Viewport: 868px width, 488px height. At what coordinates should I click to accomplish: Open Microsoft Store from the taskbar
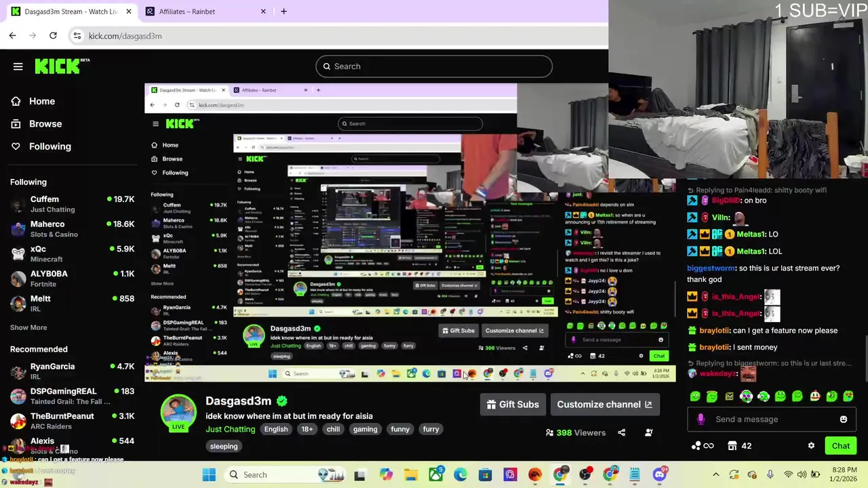pos(485,475)
